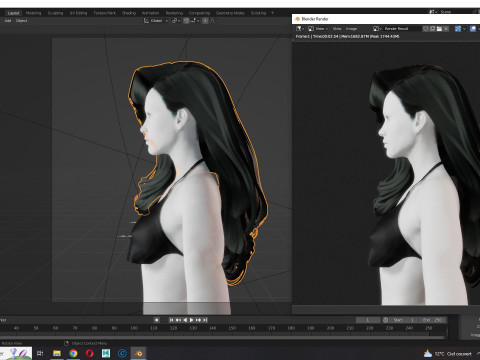
Task: Unlink Render Result with X icon
Action: (446, 29)
